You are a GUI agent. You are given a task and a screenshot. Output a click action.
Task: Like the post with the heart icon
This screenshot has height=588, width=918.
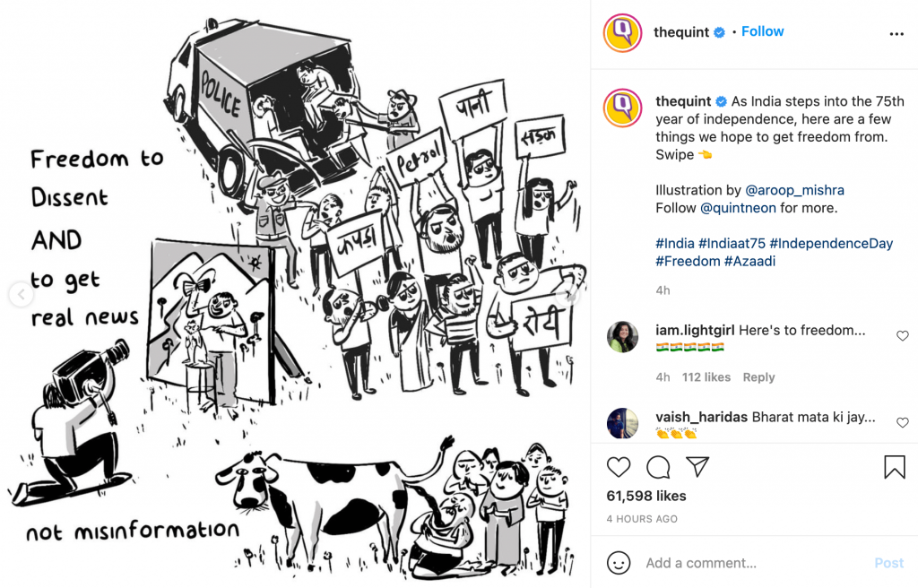pyautogui.click(x=619, y=467)
